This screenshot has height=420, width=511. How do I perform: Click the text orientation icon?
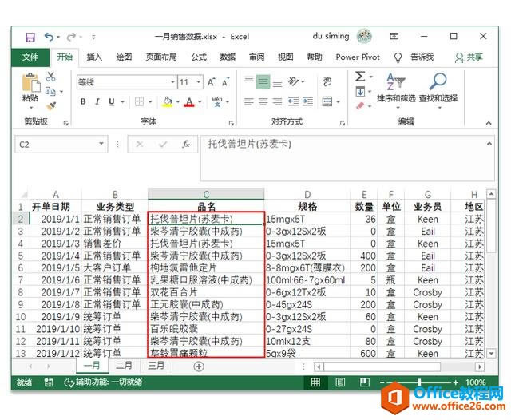click(293, 81)
